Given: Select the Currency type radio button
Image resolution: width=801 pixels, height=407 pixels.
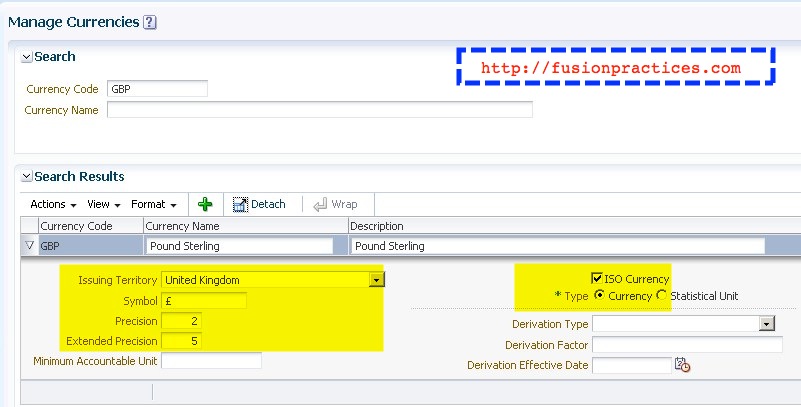Looking at the screenshot, I should tap(599, 295).
